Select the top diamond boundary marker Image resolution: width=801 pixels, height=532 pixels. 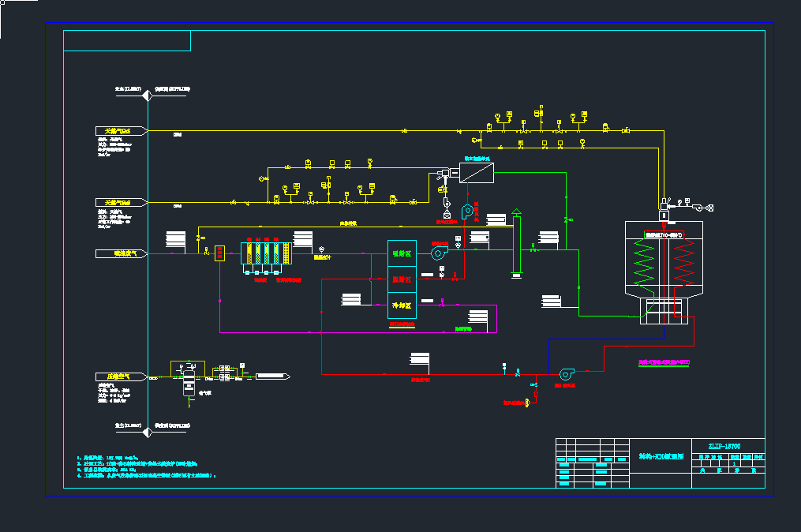click(148, 91)
